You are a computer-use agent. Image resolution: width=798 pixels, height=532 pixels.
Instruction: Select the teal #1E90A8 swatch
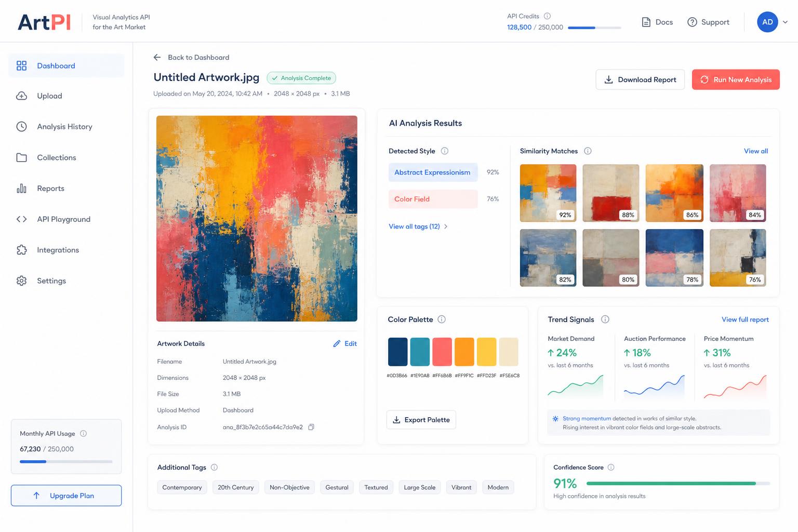point(420,352)
